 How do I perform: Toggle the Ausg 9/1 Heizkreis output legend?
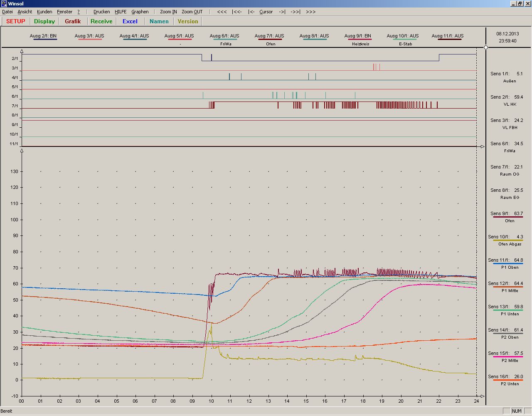click(358, 36)
